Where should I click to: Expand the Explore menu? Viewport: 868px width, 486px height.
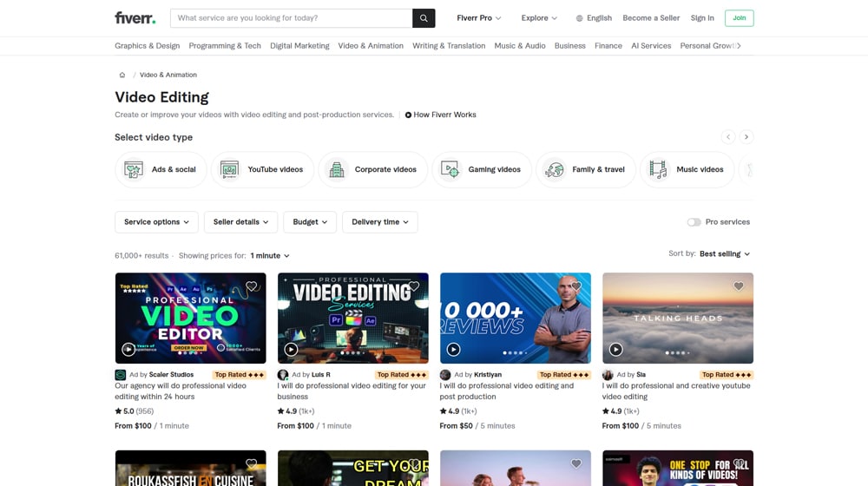pyautogui.click(x=539, y=18)
